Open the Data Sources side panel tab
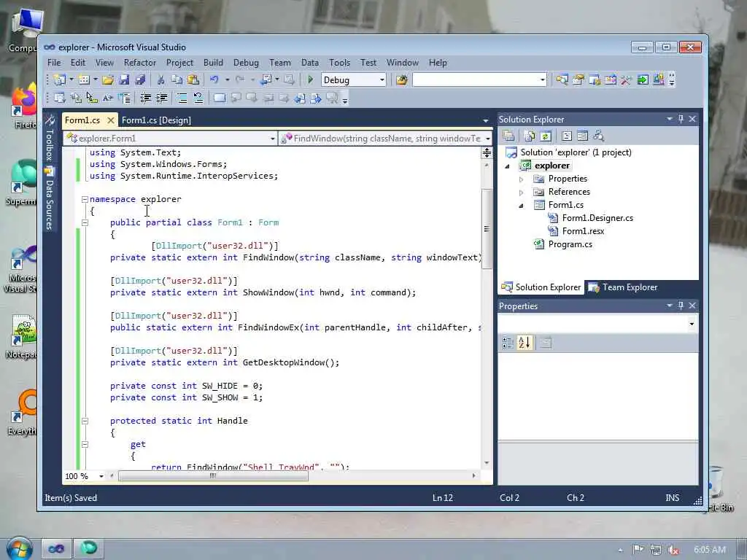This screenshot has height=560, width=747. [x=49, y=198]
